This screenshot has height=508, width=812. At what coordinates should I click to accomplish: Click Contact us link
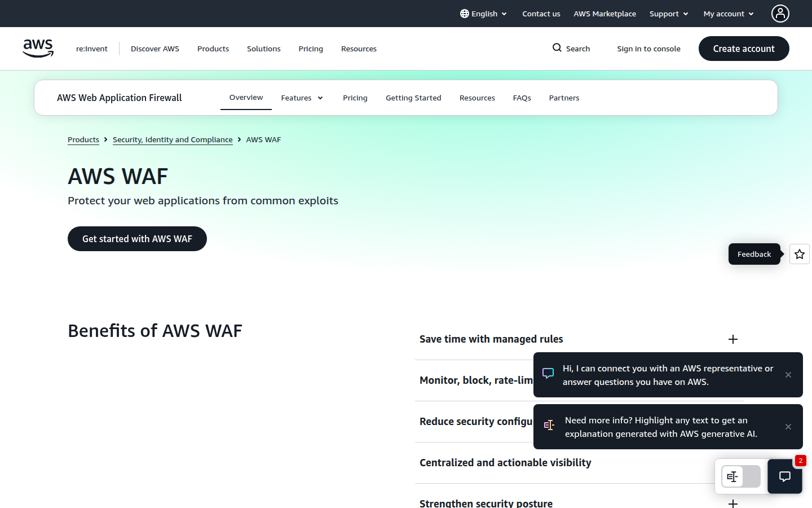point(541,14)
